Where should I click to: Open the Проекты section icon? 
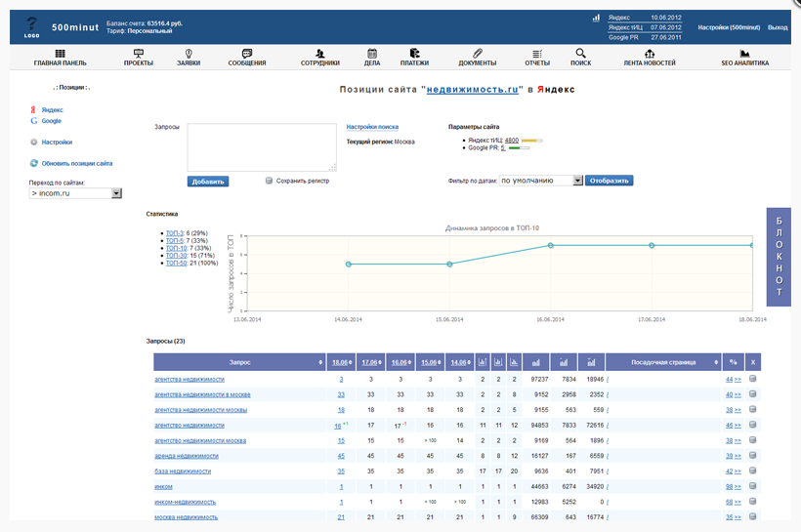click(x=138, y=54)
